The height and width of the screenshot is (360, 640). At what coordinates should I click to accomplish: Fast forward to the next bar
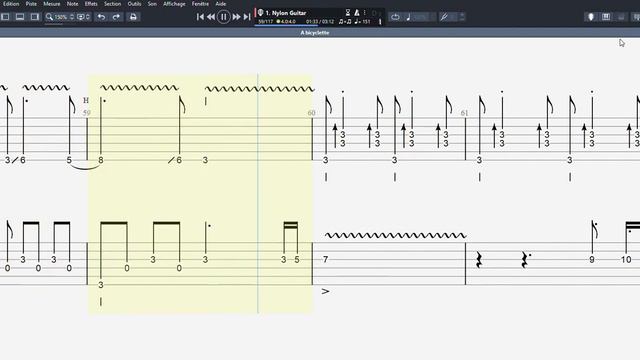pyautogui.click(x=236, y=17)
